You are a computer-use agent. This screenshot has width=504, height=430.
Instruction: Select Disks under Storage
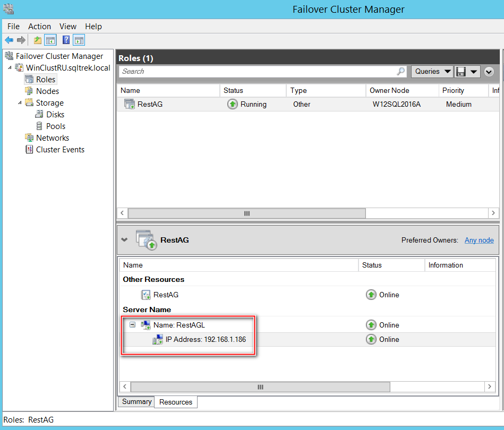[x=55, y=115]
